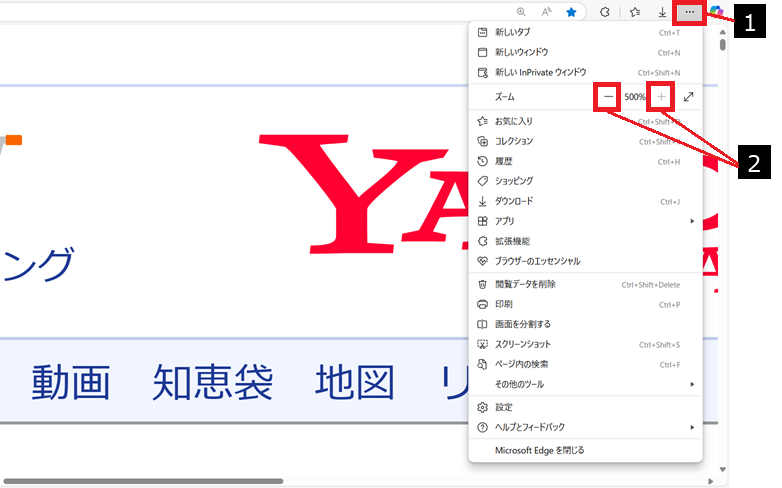The height and width of the screenshot is (488, 782).
Task: Click the star icon beside お気に入り
Action: click(x=482, y=121)
